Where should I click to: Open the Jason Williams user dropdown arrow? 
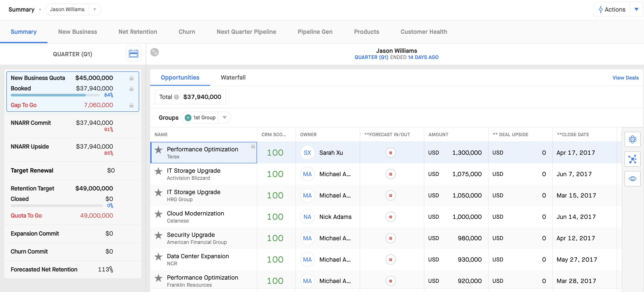coord(94,9)
